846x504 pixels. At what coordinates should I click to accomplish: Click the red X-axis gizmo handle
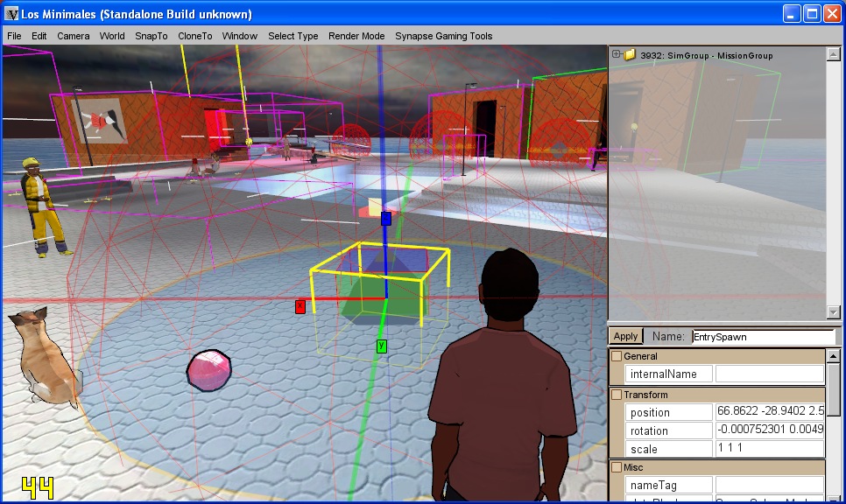pos(300,306)
